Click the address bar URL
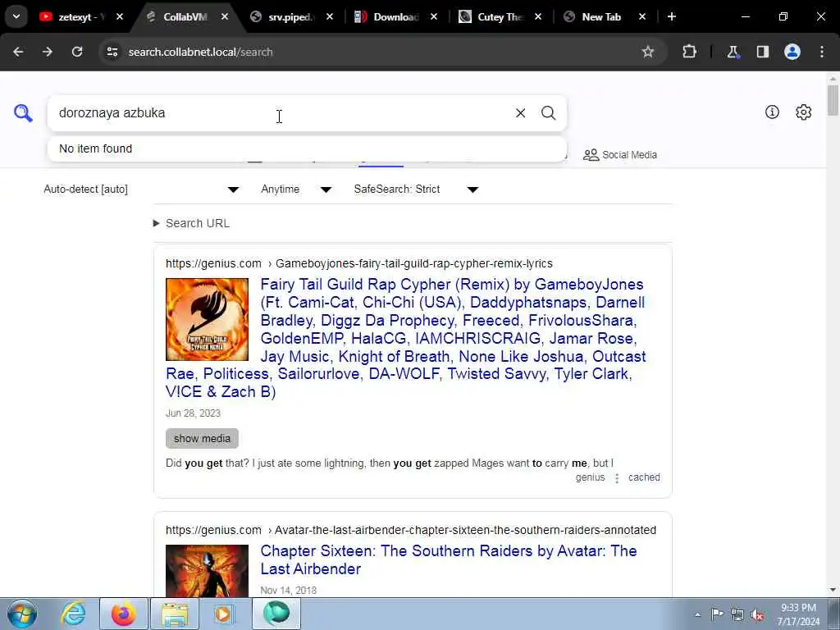This screenshot has width=840, height=630. click(x=200, y=52)
